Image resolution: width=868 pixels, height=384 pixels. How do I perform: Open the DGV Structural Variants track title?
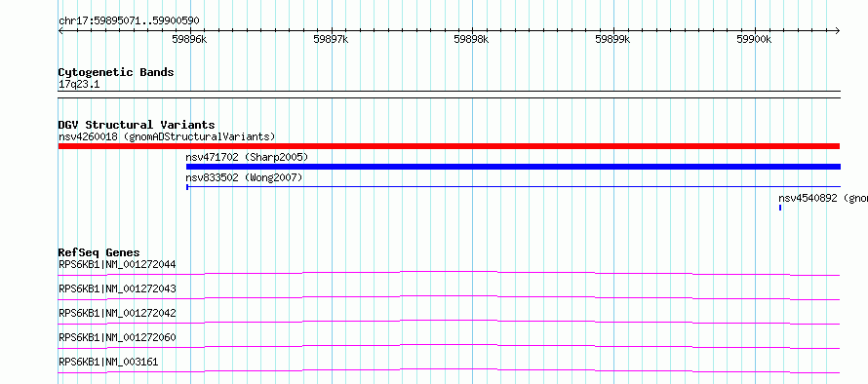(137, 125)
